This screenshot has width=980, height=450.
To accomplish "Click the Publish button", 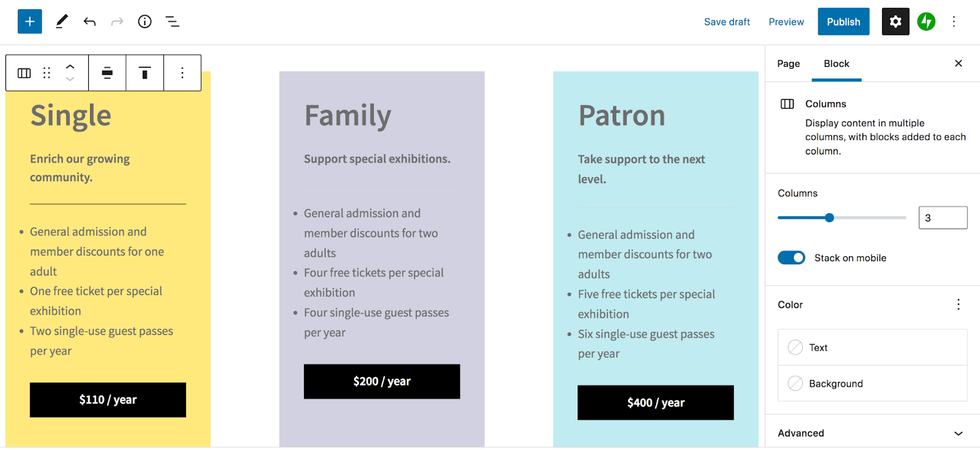I will (x=843, y=21).
